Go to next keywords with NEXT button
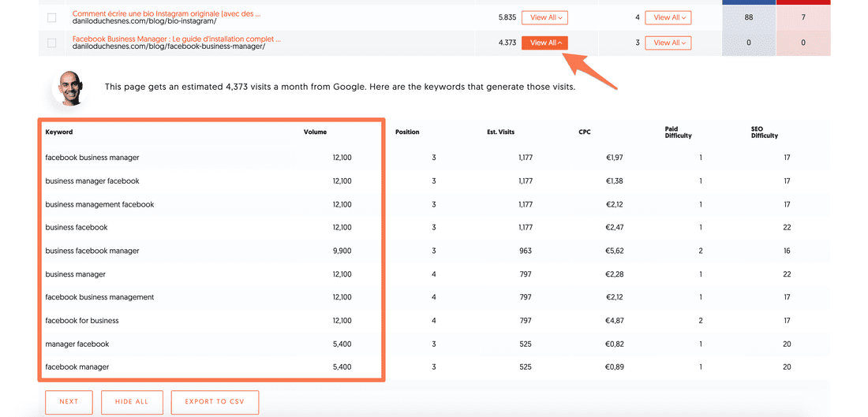 [69, 401]
